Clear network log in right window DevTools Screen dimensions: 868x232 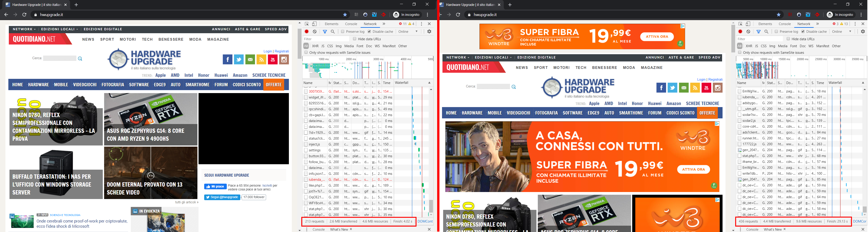748,31
